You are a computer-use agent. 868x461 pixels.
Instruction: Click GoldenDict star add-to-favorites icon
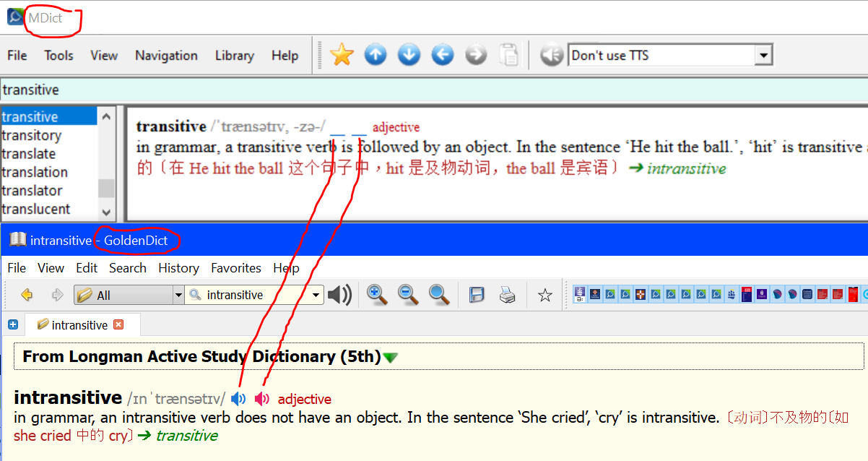545,295
